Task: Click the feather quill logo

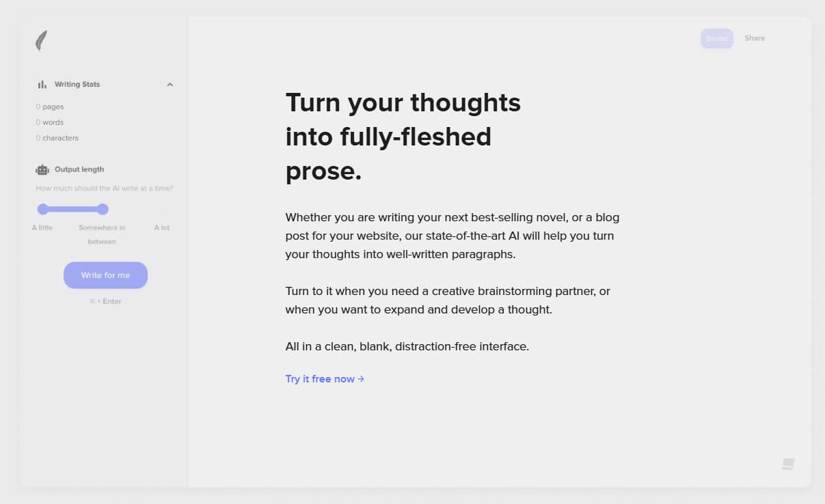Action: [x=42, y=40]
